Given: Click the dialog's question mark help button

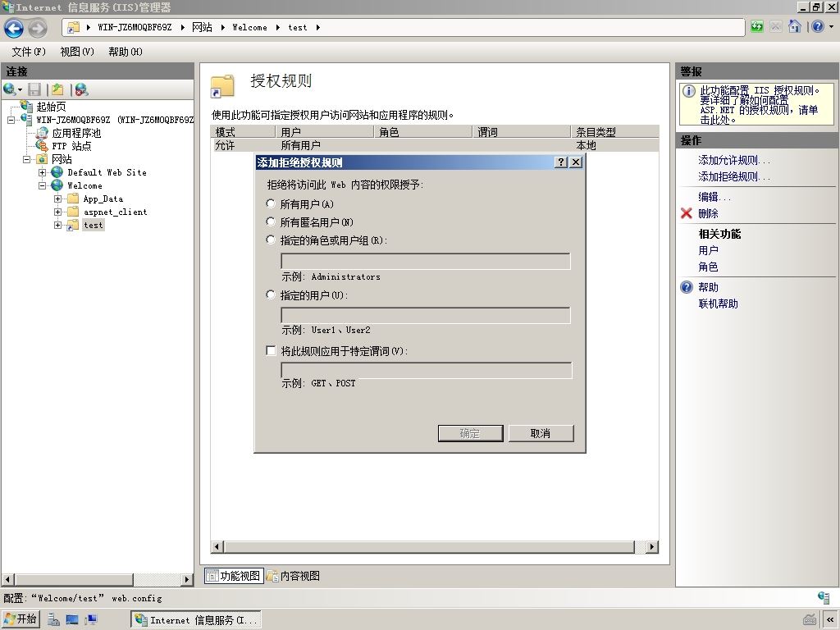Looking at the screenshot, I should point(561,162).
